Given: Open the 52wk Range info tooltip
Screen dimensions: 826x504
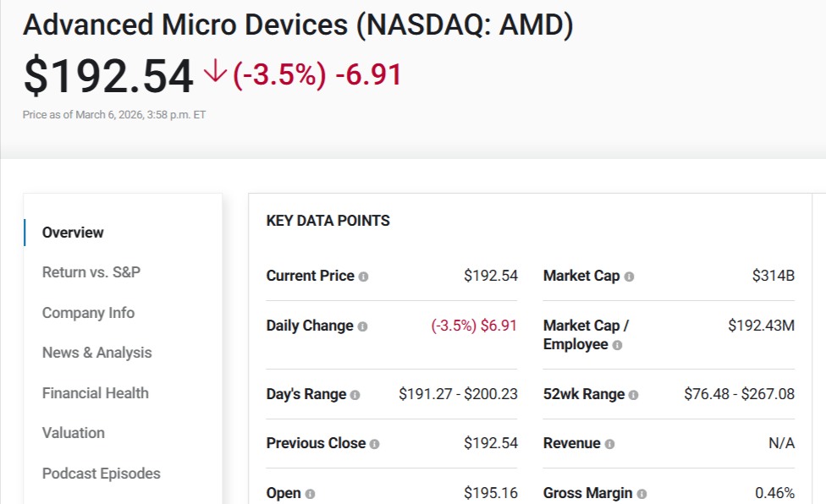Looking at the screenshot, I should click(633, 393).
